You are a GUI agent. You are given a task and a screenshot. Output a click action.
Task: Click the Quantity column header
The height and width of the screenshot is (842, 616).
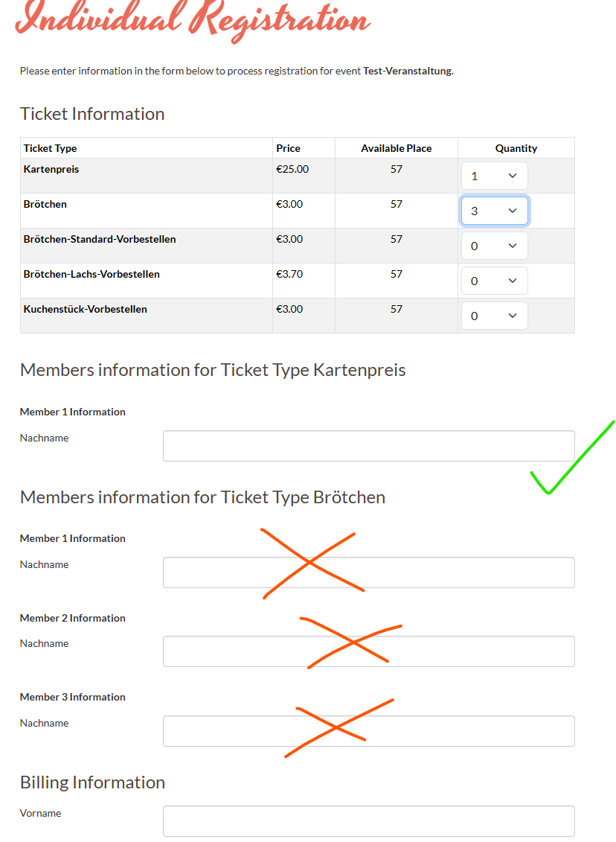516,148
